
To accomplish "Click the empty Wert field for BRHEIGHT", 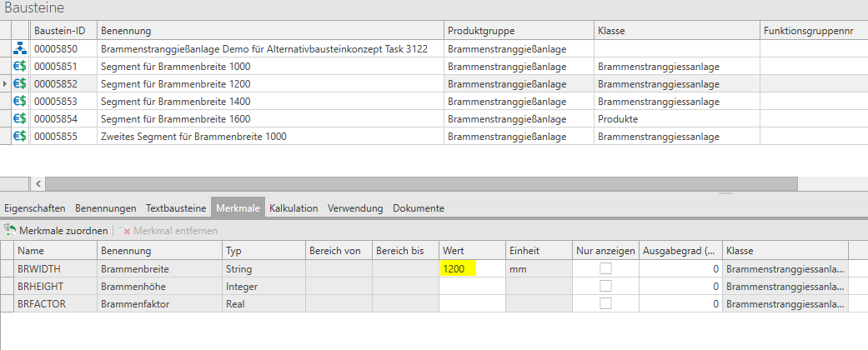I will tap(472, 287).
